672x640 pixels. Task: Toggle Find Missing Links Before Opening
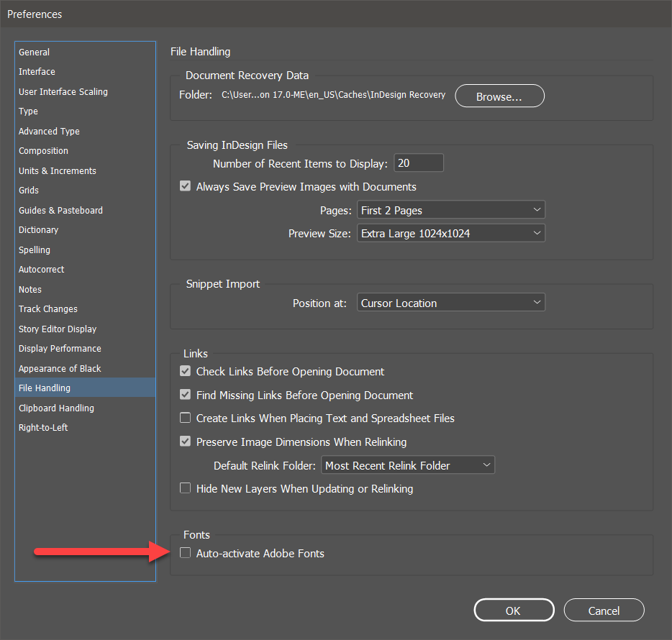pos(185,395)
